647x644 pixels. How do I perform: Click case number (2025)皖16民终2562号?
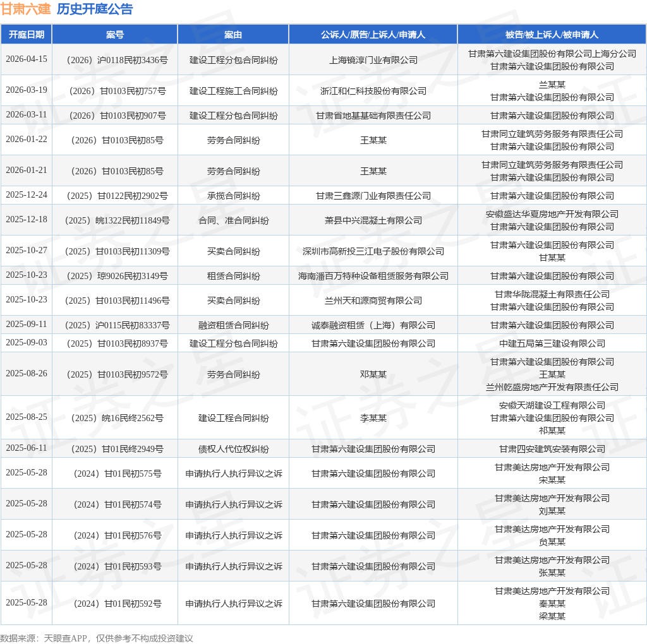117,418
